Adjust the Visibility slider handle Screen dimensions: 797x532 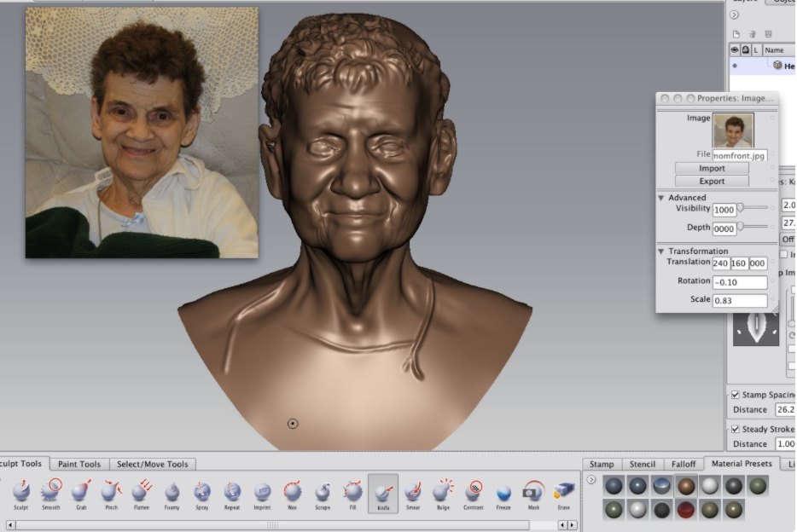coord(741,208)
